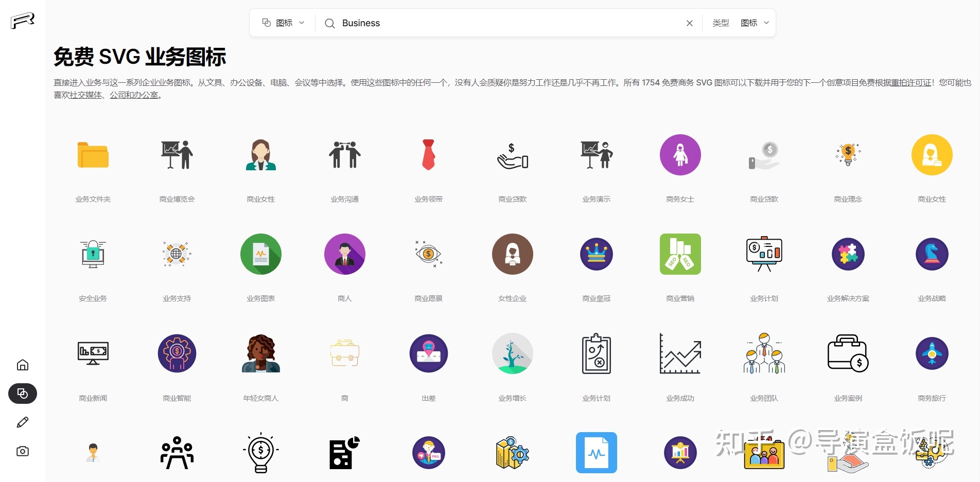This screenshot has height=482, width=980.
Task: Select the 安全业务 padlock monitor icon
Action: pos(93,254)
